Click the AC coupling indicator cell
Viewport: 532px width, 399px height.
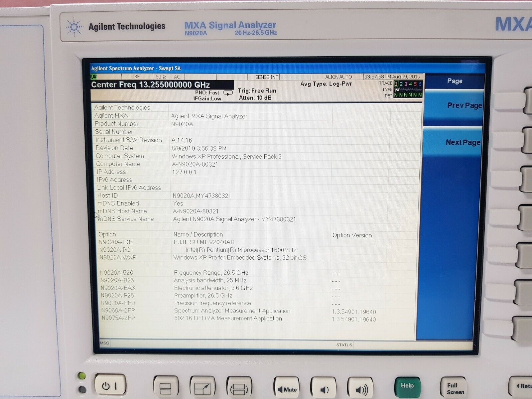[177, 77]
